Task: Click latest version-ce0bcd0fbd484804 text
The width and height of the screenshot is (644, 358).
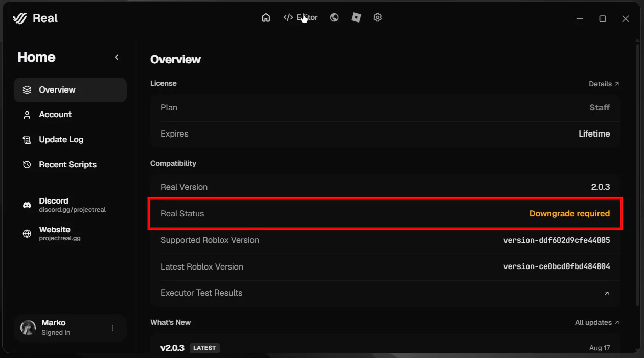Action: click(557, 267)
